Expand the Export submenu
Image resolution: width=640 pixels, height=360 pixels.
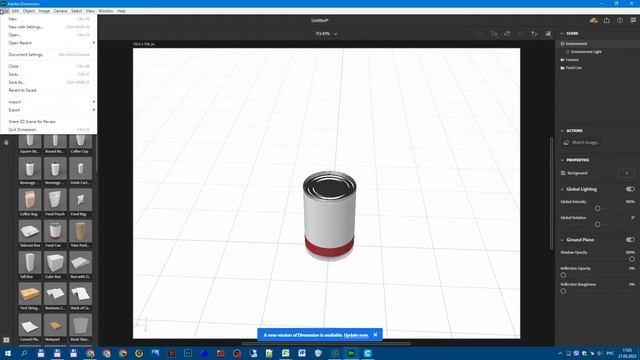pos(49,110)
